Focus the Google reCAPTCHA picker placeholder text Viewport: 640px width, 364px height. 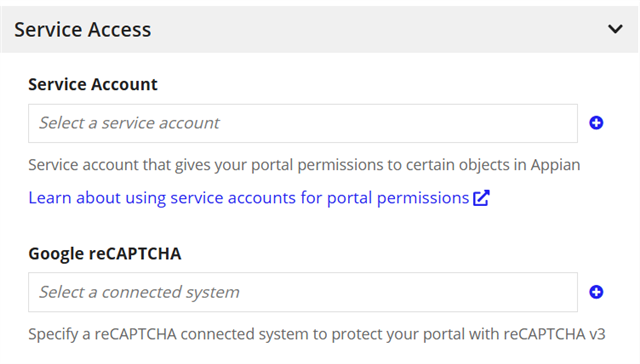click(139, 293)
